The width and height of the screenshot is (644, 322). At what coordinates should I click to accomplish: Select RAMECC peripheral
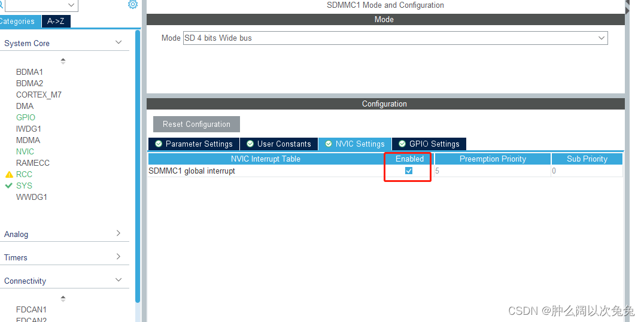click(33, 163)
